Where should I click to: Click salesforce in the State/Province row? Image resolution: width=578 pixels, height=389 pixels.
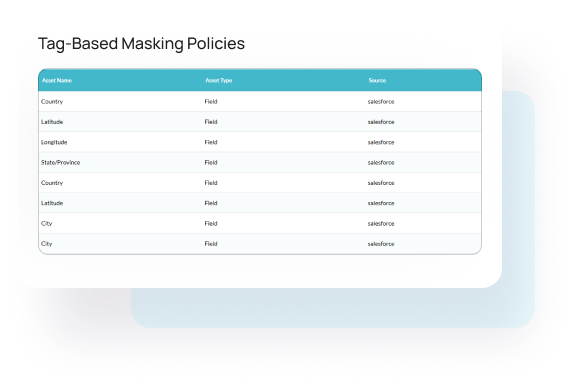(x=381, y=163)
